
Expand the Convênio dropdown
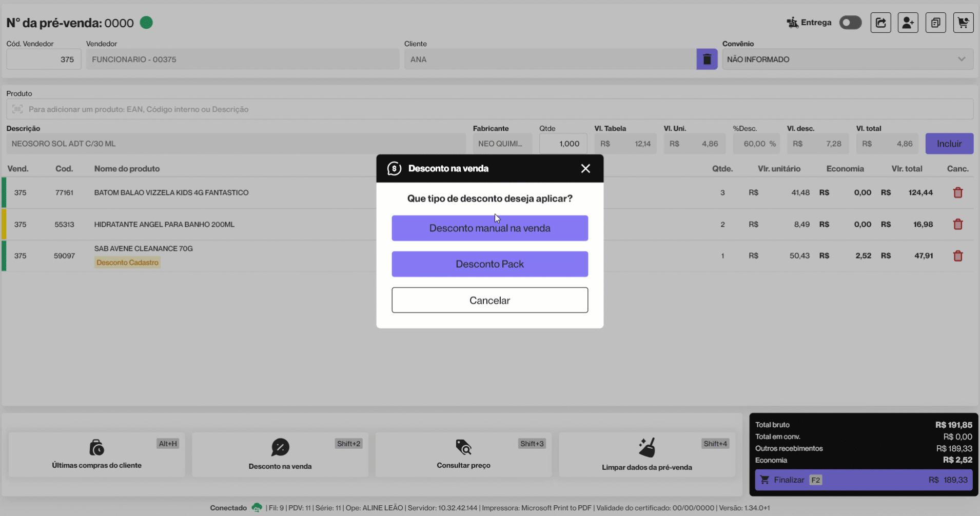click(848, 59)
